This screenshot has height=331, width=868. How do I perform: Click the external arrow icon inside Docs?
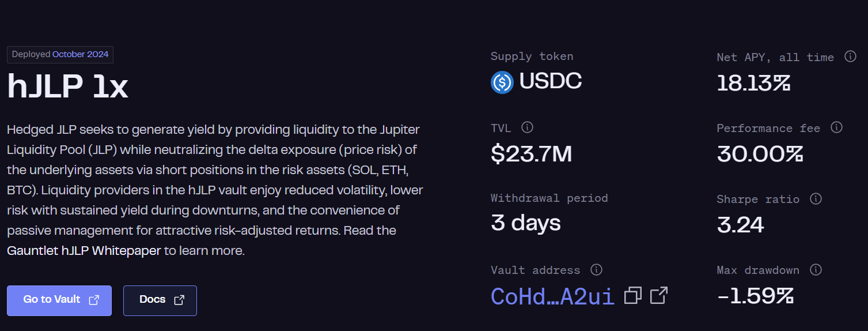(179, 300)
